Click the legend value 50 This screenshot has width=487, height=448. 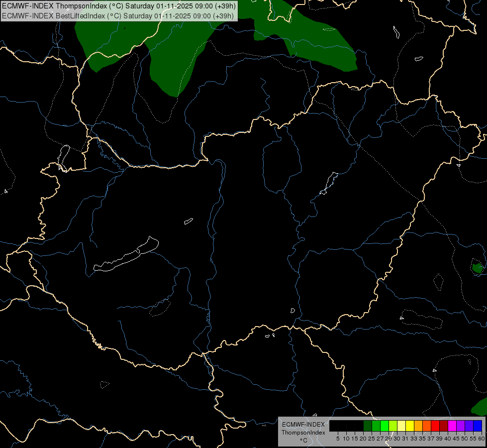(x=464, y=439)
